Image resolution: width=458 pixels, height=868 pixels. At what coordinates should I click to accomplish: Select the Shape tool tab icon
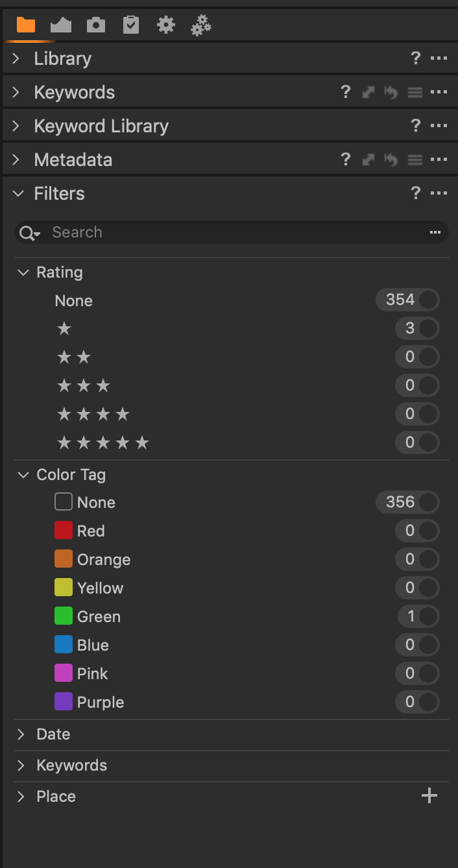point(61,25)
